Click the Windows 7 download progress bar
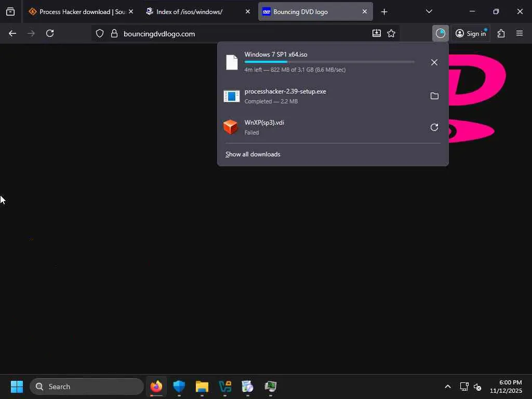 329,62
